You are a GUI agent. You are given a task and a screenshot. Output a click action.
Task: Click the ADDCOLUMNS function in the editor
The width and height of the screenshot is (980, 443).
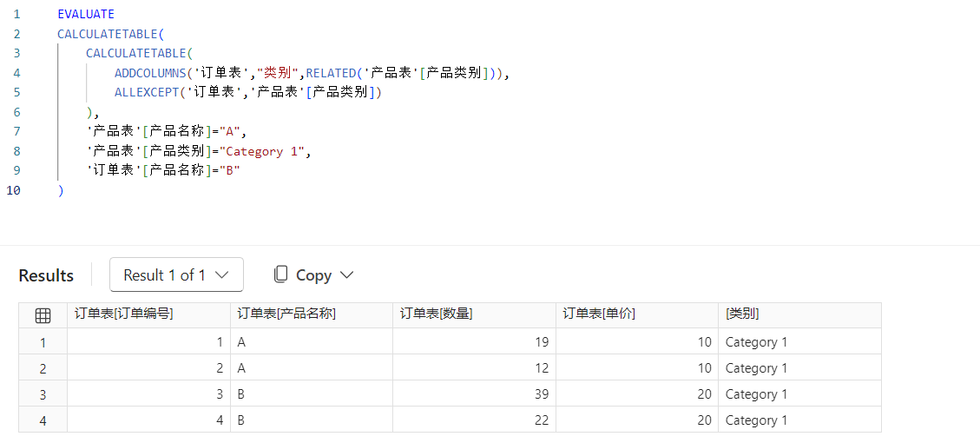[x=150, y=73]
